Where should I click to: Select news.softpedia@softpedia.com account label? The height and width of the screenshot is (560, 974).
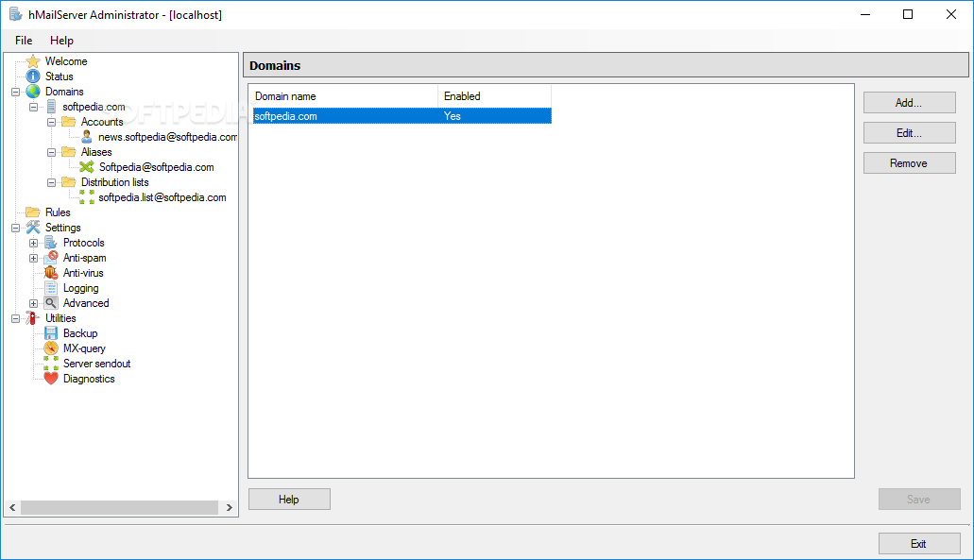[167, 137]
